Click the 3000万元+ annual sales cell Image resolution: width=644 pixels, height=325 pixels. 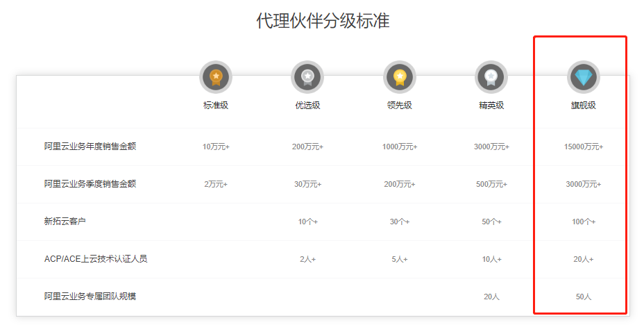coord(491,147)
